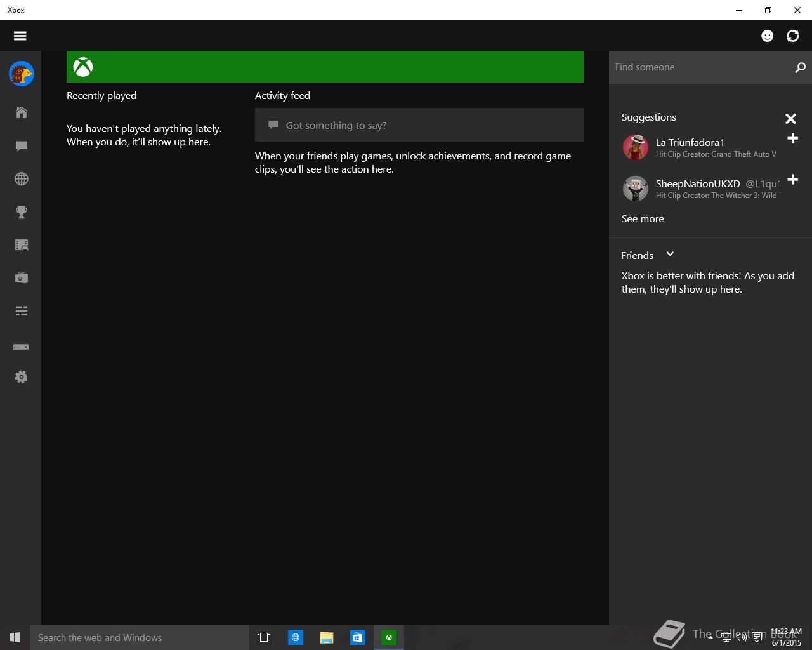Click the SheepNationUKXD name
Screen dimensions: 812x650
pyautogui.click(x=698, y=183)
